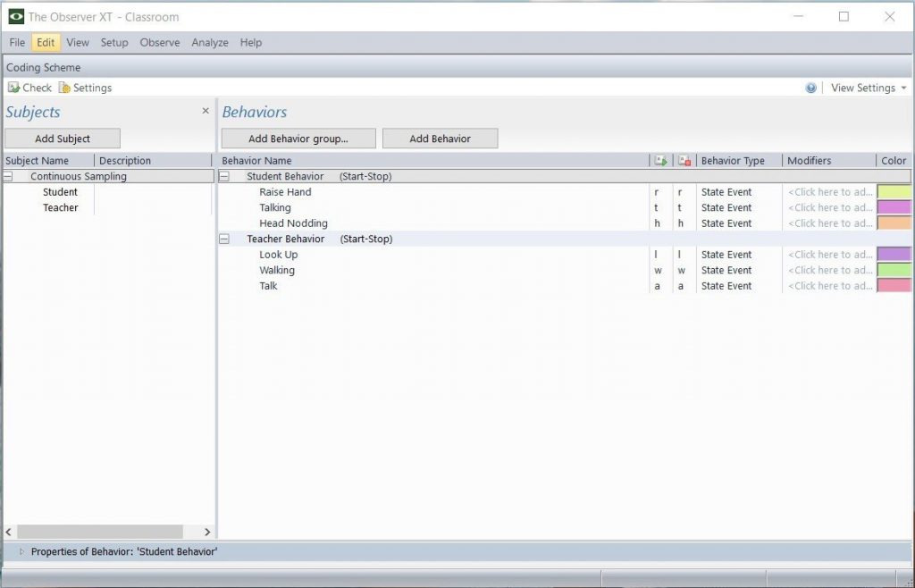Click the Add Behavior button
Image resolution: width=915 pixels, height=588 pixels.
(440, 139)
